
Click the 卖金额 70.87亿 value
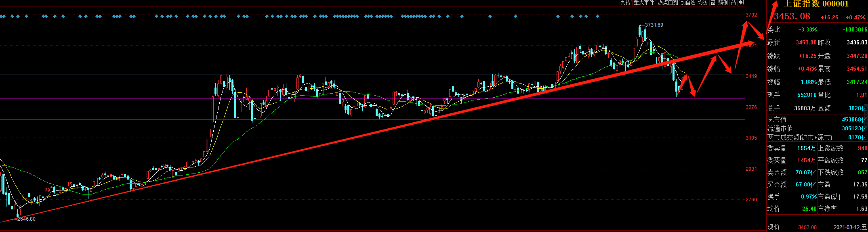(806, 172)
